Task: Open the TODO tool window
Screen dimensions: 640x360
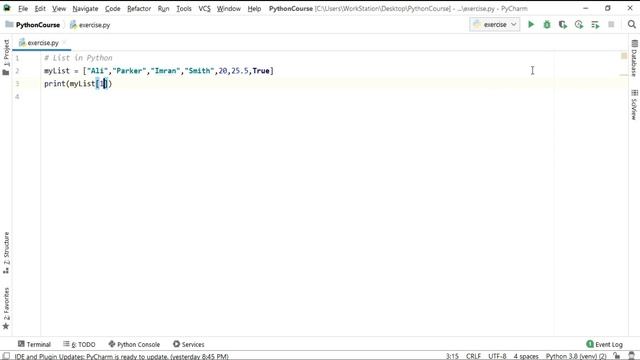Action: pyautogui.click(x=79, y=344)
